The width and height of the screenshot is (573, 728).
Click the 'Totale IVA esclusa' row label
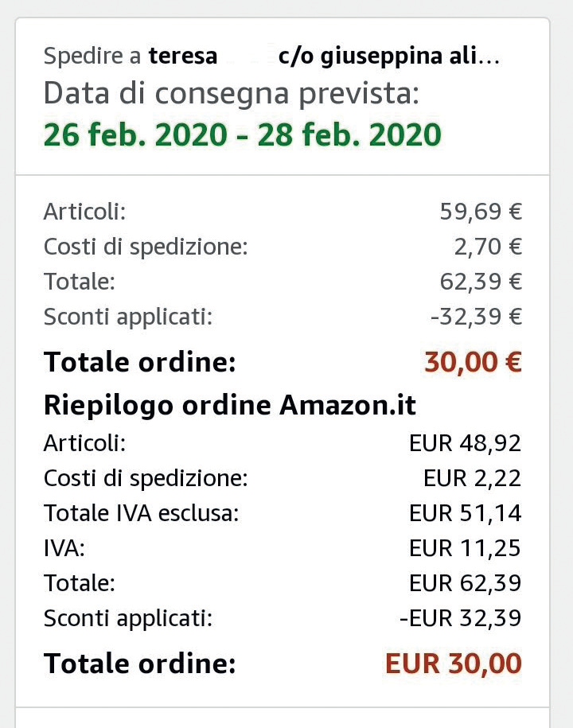click(x=141, y=513)
